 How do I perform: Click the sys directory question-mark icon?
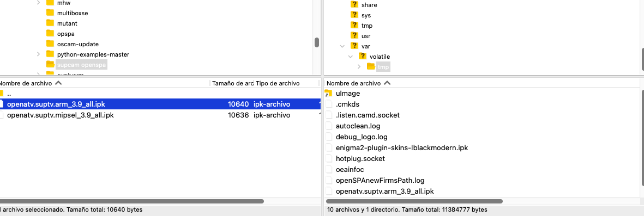click(x=354, y=15)
